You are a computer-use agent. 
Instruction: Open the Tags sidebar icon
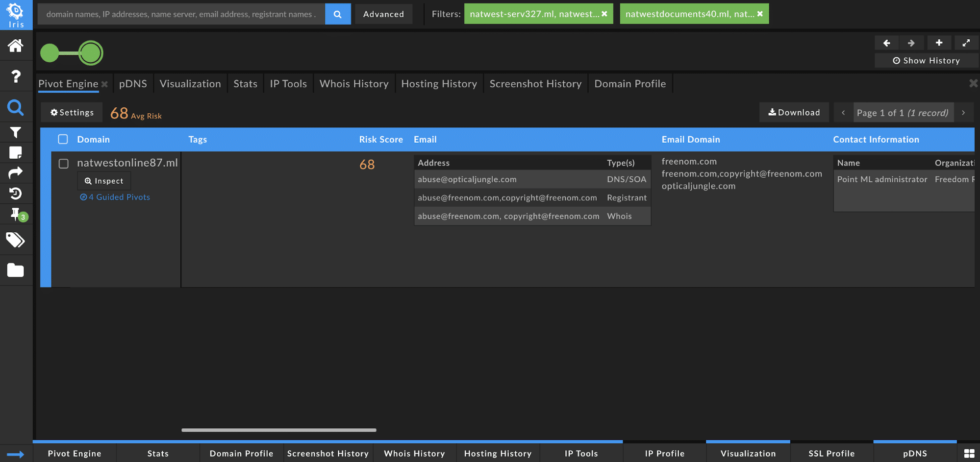click(x=16, y=240)
